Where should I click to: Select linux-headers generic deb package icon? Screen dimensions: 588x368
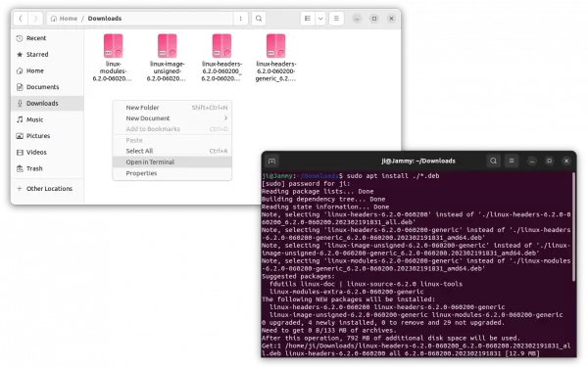pos(275,46)
